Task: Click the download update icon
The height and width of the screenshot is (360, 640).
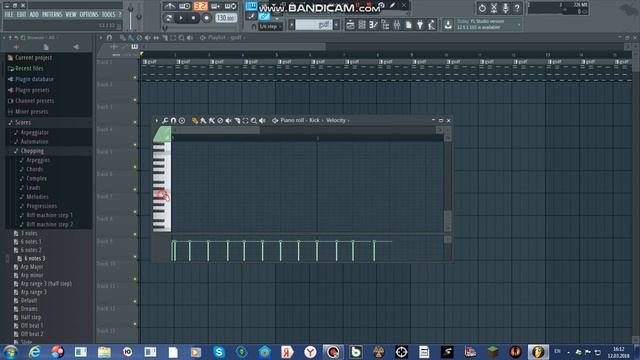Action: point(448,25)
